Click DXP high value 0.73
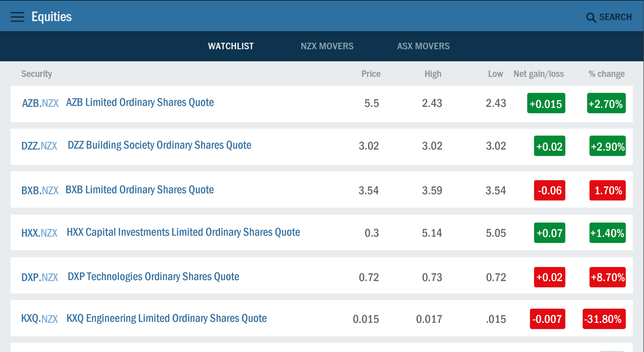 tap(432, 277)
